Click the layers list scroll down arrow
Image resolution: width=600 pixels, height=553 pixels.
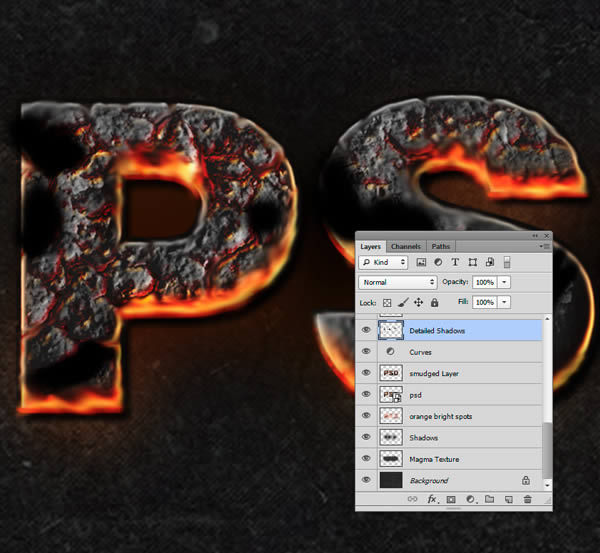tap(547, 485)
